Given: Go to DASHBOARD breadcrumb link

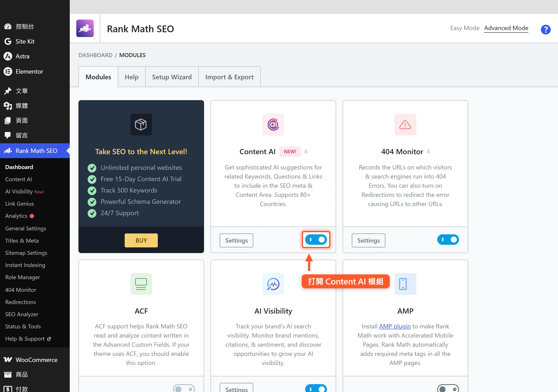Looking at the screenshot, I should click(95, 55).
